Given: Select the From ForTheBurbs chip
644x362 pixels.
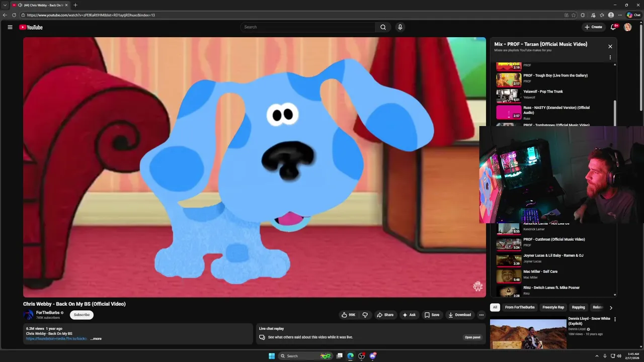Looking at the screenshot, I should click(x=520, y=307).
